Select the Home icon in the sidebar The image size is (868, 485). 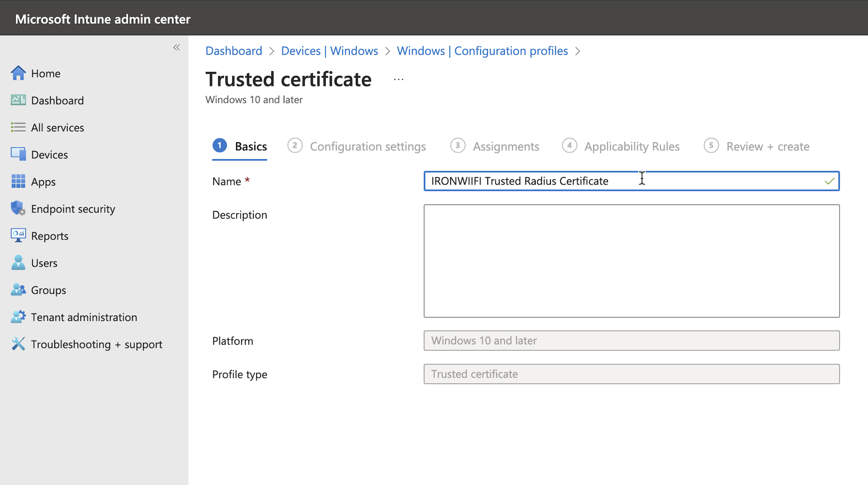click(x=18, y=73)
